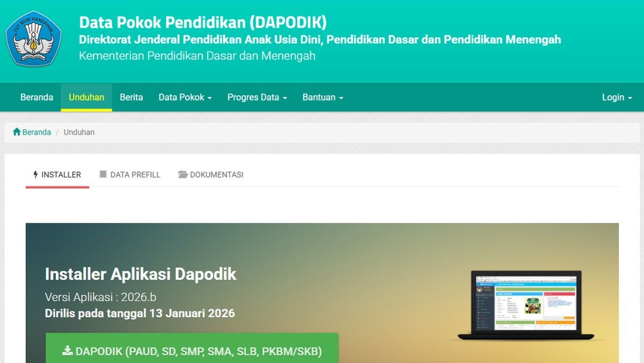Click the Beranda breadcrumb link
The image size is (644, 363).
coord(36,132)
